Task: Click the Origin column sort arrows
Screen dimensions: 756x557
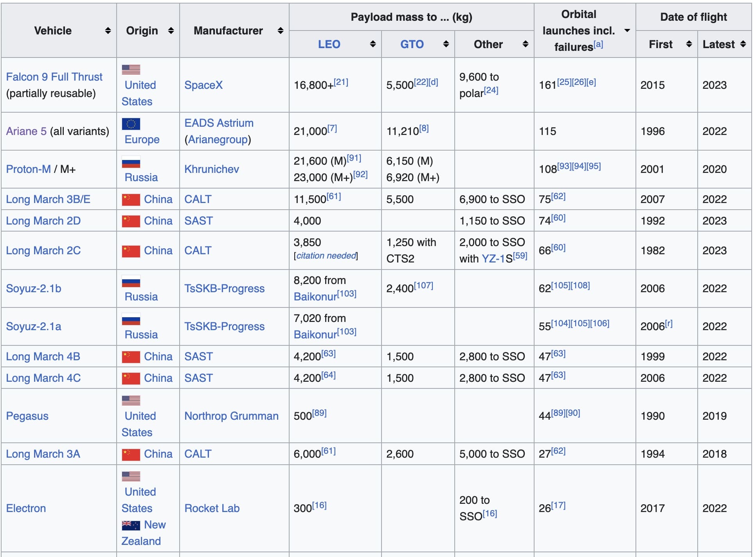Action: [x=171, y=31]
